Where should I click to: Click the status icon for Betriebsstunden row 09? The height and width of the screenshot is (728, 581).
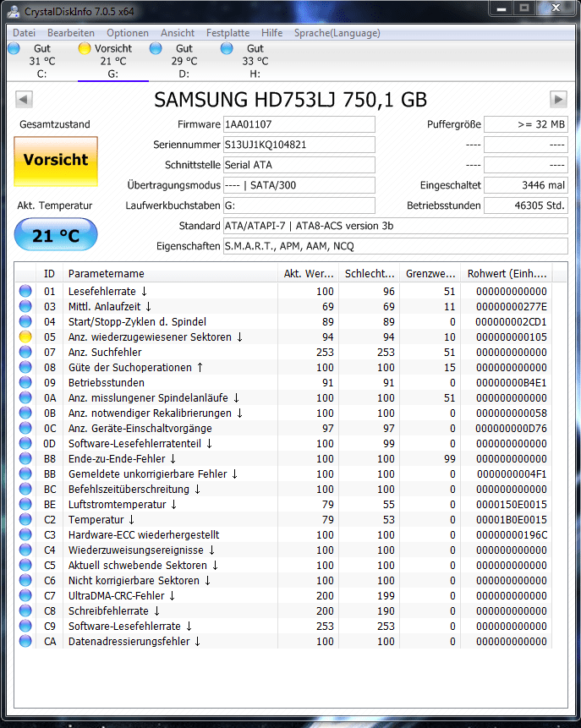pos(25,382)
